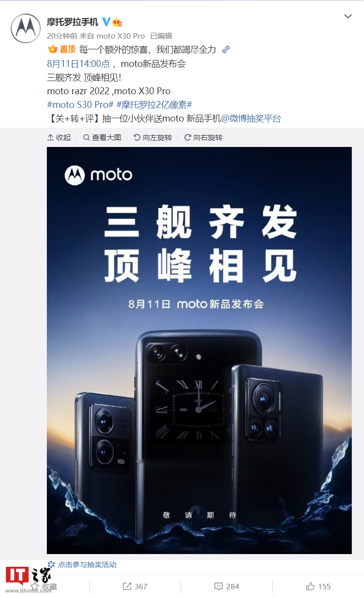Screen dimensions: 364x598
Task: Like the post with thumbs-up icon
Action: coord(318,586)
